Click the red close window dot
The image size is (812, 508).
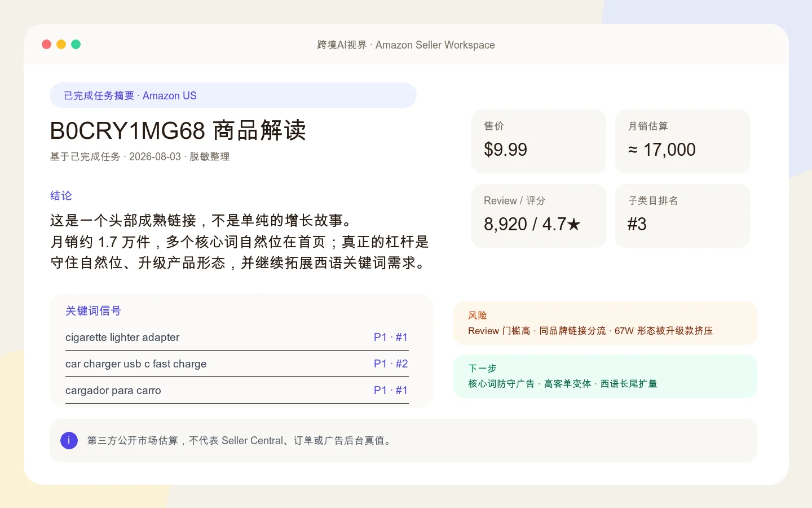pos(47,45)
